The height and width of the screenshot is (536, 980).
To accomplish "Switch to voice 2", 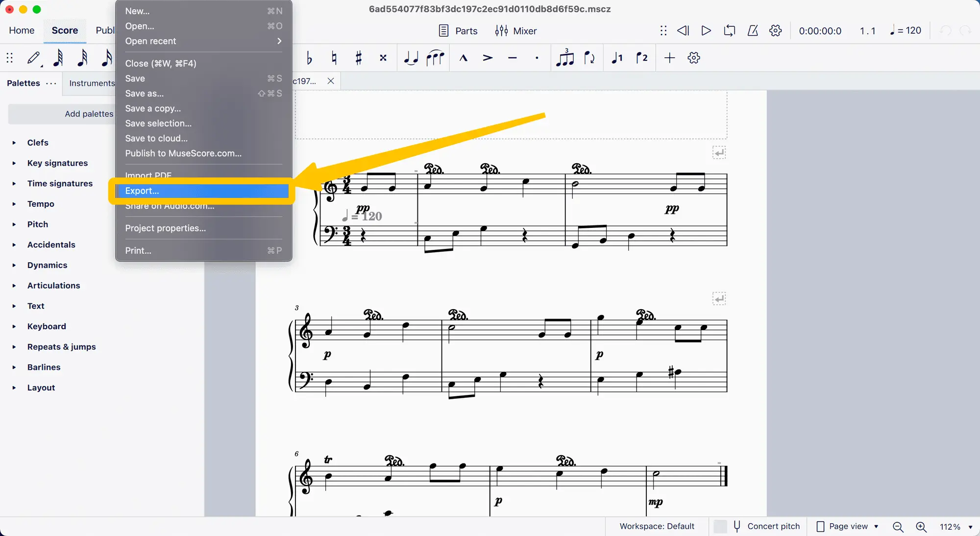I will coord(641,58).
